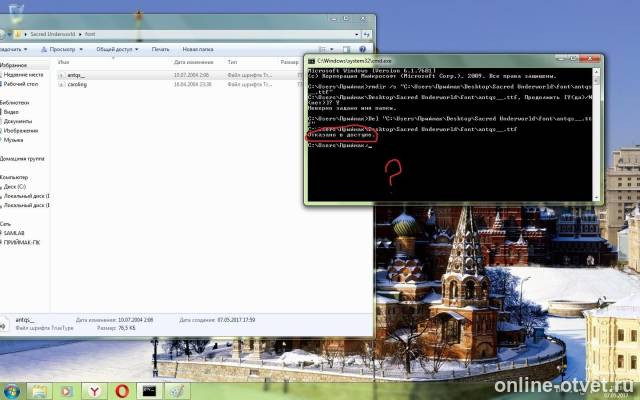Toggle the Explorer preview pane icon
The image size is (640, 400).
(x=346, y=49)
